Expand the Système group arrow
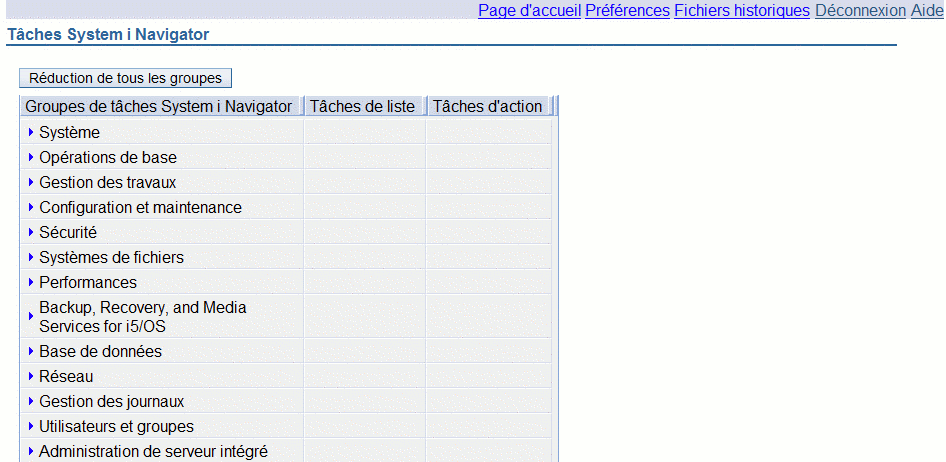The image size is (946, 462). click(31, 132)
